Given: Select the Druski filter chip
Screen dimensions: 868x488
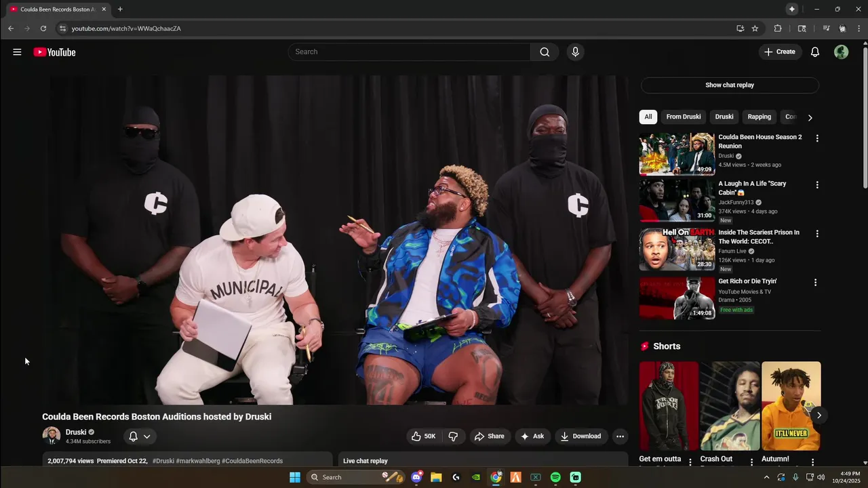Looking at the screenshot, I should 724,117.
